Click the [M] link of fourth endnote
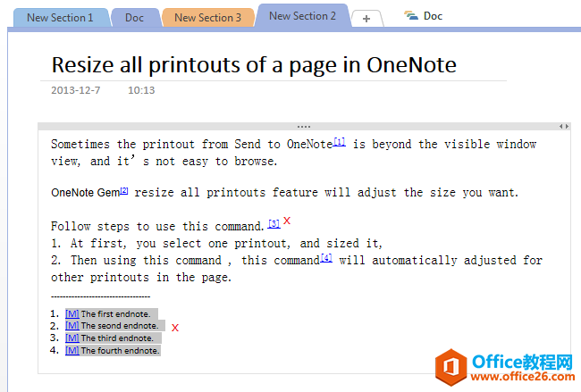Viewport: 581px width, 392px height. tap(72, 350)
